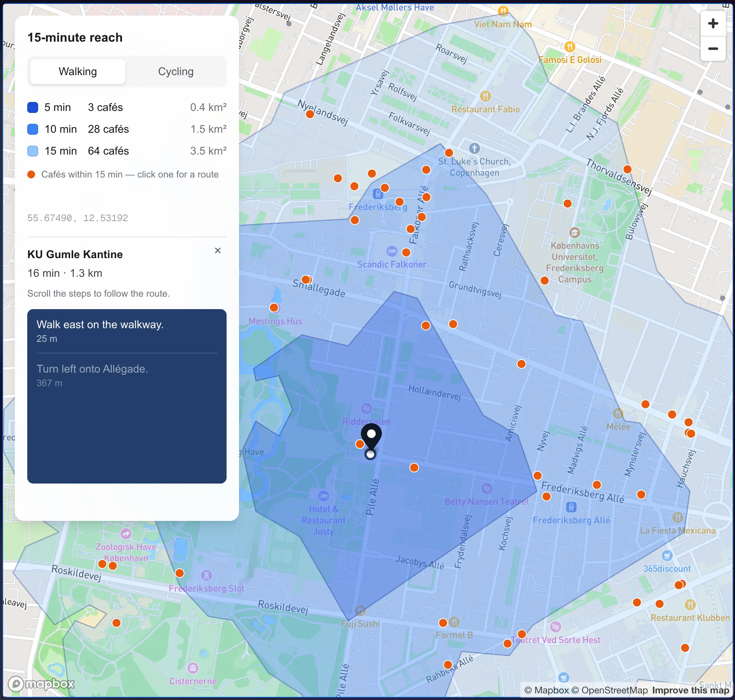Click the Hotel & Restaurant Josty icon
The width and height of the screenshot is (735, 700).
(x=323, y=496)
